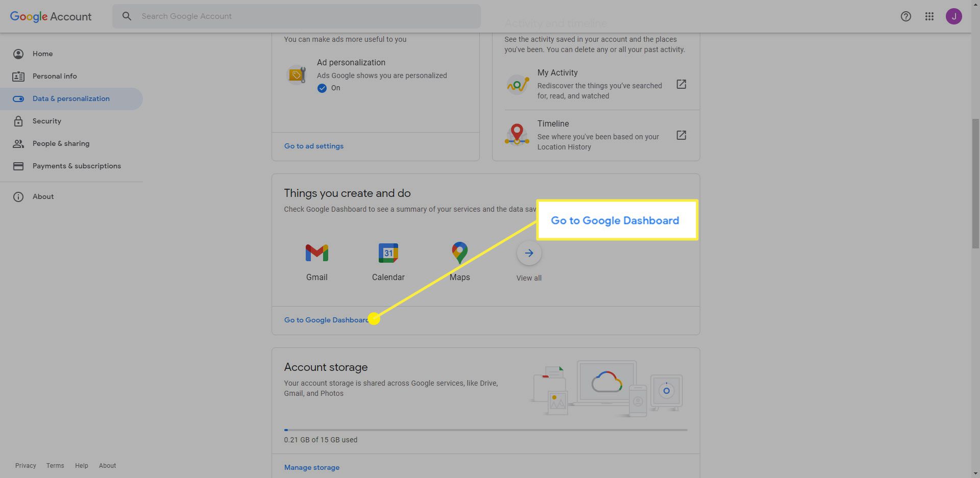Click the Security padlock icon
The height and width of the screenshot is (478, 980).
(x=18, y=121)
